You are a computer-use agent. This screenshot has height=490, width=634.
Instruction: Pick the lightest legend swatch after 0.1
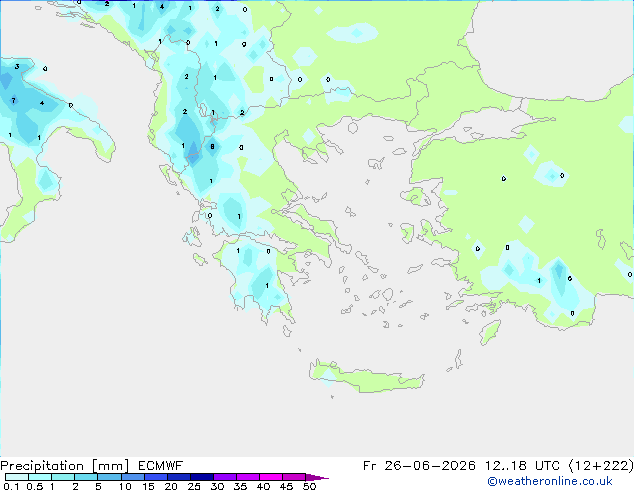[x=17, y=477]
